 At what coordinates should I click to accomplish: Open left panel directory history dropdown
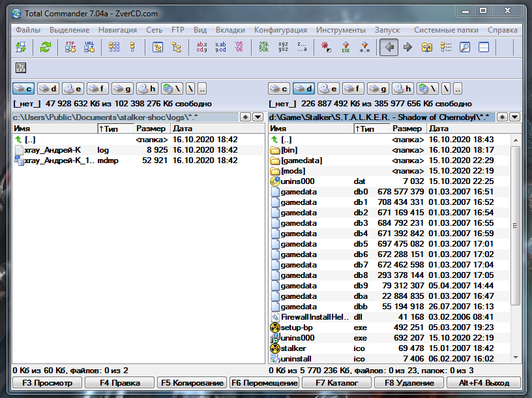[259, 117]
